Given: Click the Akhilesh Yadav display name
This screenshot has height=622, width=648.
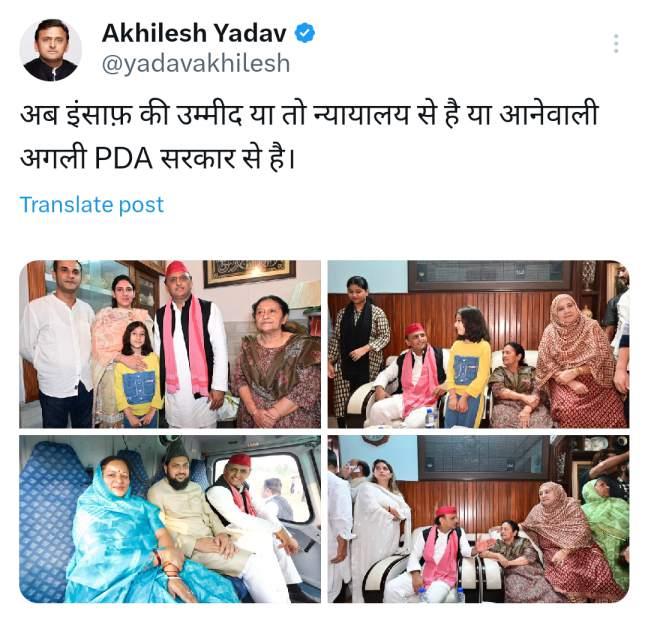Looking at the screenshot, I should (x=194, y=33).
